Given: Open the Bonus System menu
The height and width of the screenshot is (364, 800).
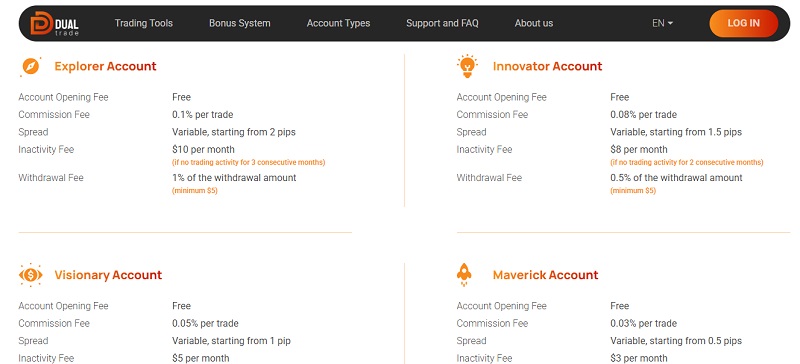Looking at the screenshot, I should (x=240, y=23).
